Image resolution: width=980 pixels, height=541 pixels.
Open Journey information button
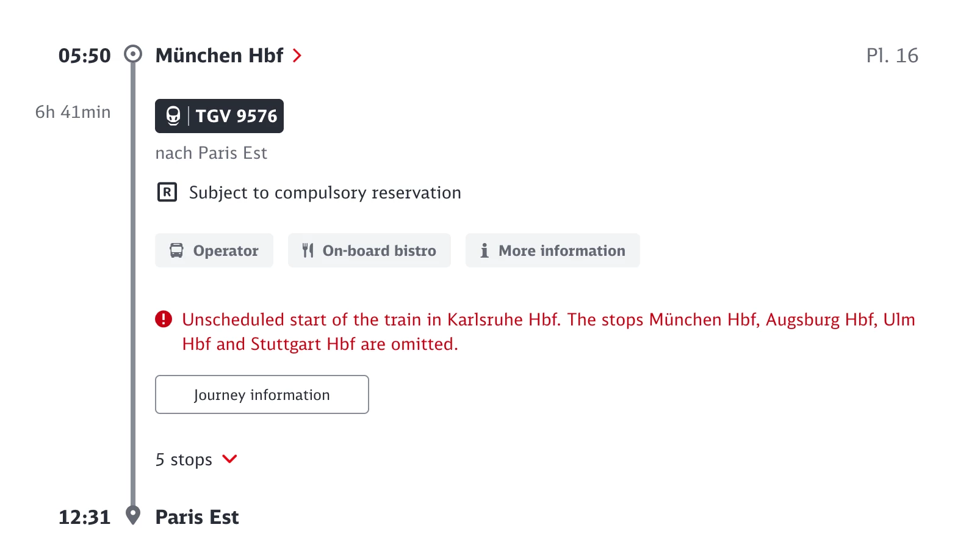point(262,394)
